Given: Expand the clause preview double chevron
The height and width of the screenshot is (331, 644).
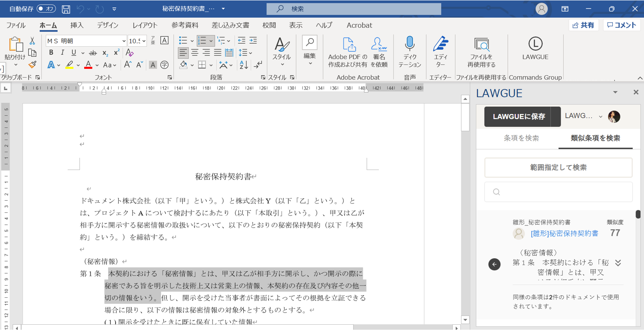Looking at the screenshot, I should coord(618,263).
